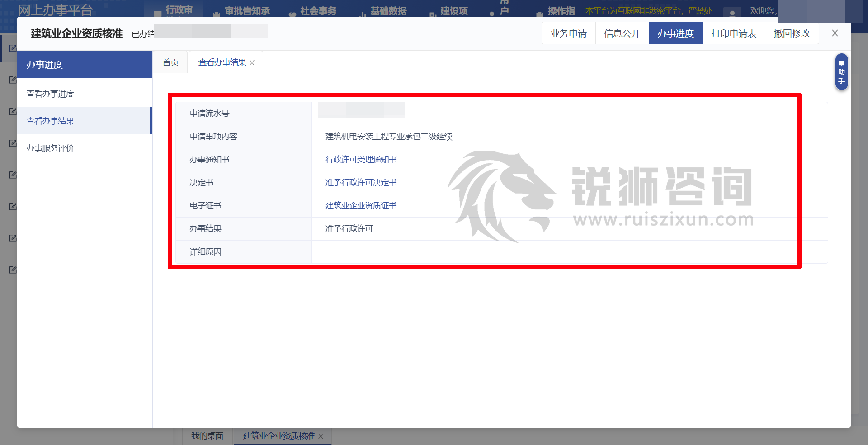Open the 准予行政许可决定书 link
Viewport: 868px width, 445px height.
pyautogui.click(x=361, y=183)
